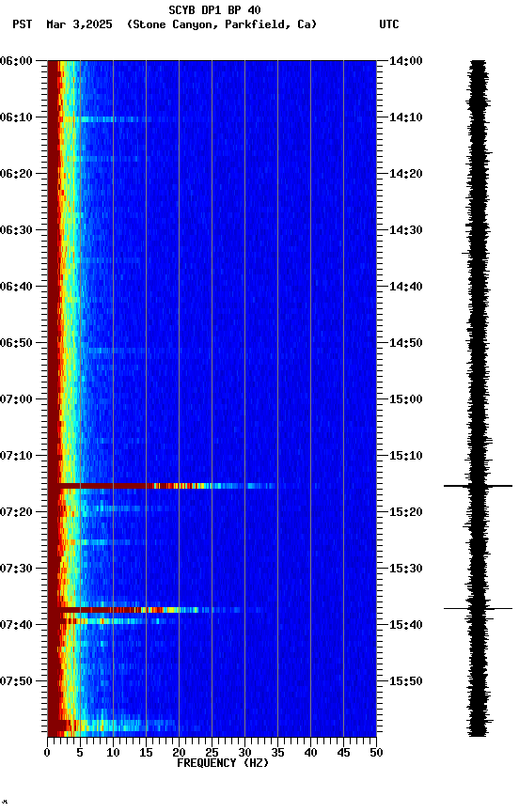
Task: Click the date "Mar 3,2025"
Action: coord(79,24)
